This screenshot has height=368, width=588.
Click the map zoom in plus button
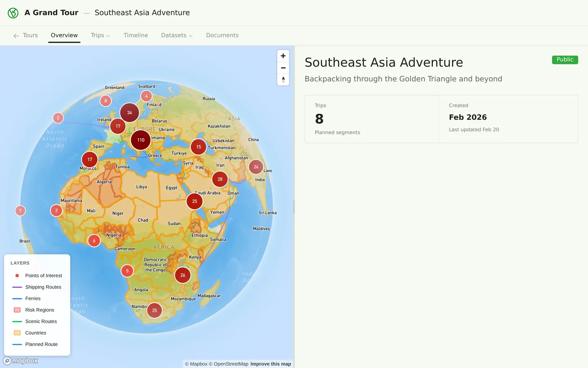pos(283,56)
